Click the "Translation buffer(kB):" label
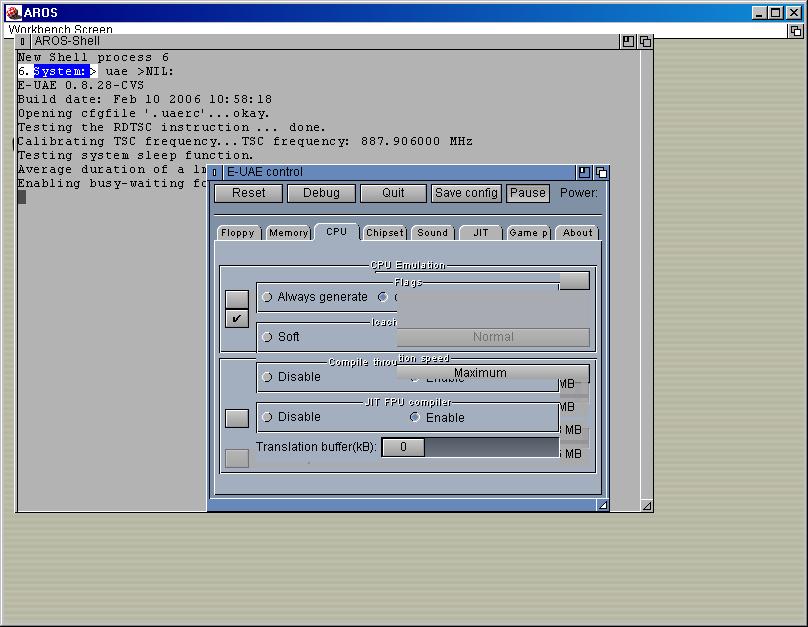808x627 pixels. (x=316, y=447)
